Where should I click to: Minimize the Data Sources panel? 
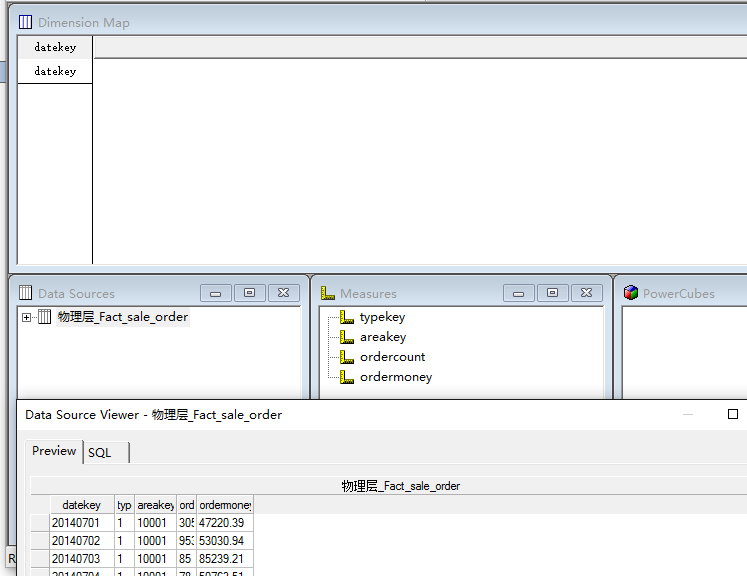click(216, 293)
